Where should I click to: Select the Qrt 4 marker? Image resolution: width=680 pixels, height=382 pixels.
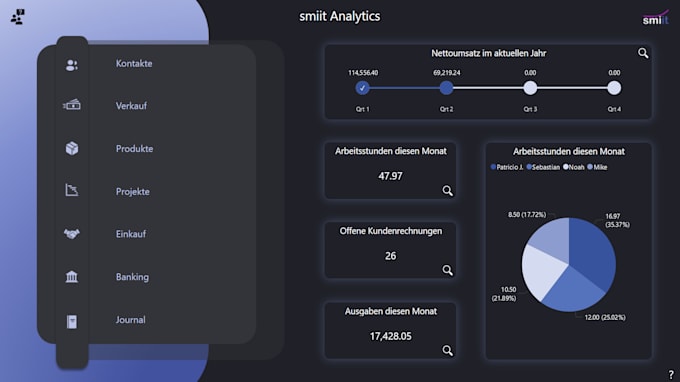pyautogui.click(x=614, y=88)
